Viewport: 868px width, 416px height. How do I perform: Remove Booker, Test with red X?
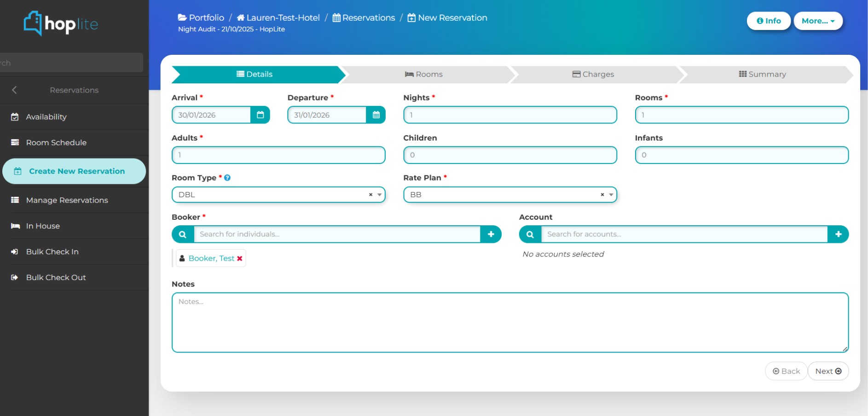[x=240, y=259]
